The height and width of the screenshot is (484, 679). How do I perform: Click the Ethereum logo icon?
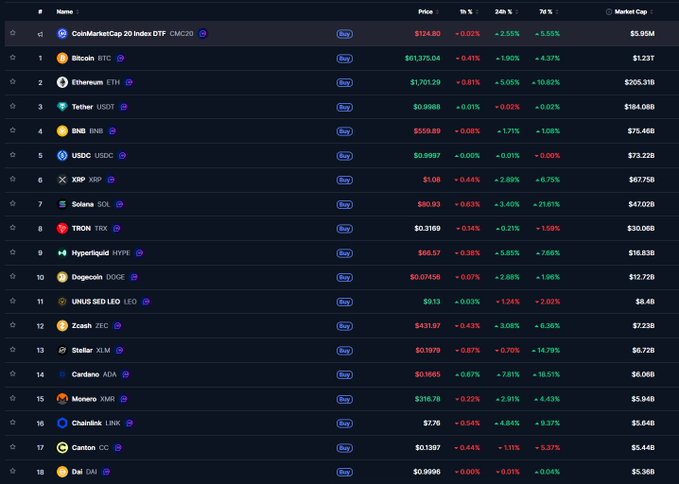[62, 82]
